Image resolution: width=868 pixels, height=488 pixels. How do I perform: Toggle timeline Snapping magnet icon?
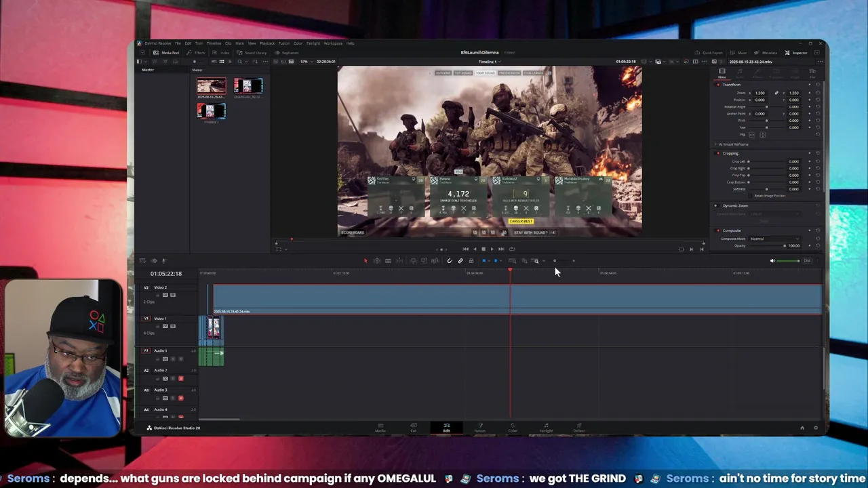450,261
